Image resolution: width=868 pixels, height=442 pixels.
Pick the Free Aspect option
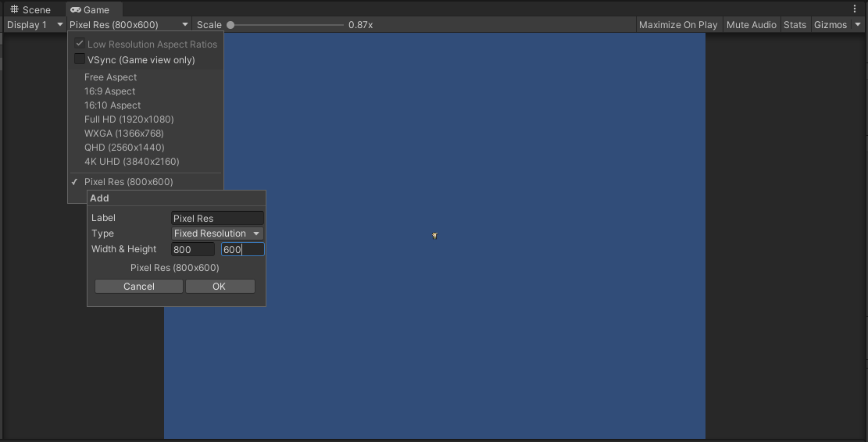[111, 77]
